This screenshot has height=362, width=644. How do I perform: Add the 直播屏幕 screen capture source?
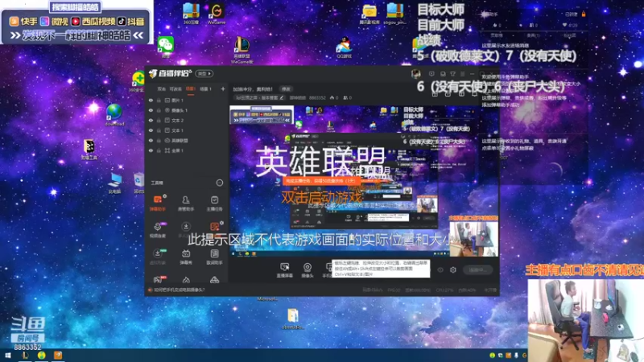[x=285, y=270]
